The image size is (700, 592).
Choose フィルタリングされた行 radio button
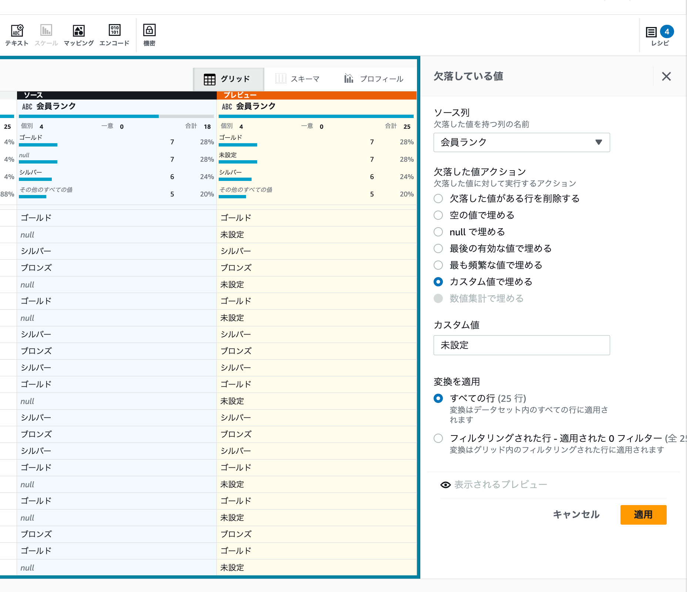point(438,438)
